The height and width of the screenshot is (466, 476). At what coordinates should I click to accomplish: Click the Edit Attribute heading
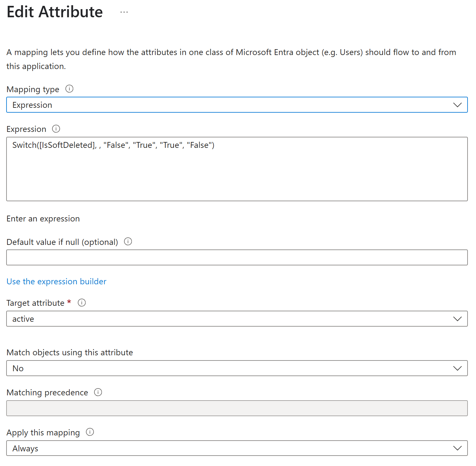(x=55, y=12)
